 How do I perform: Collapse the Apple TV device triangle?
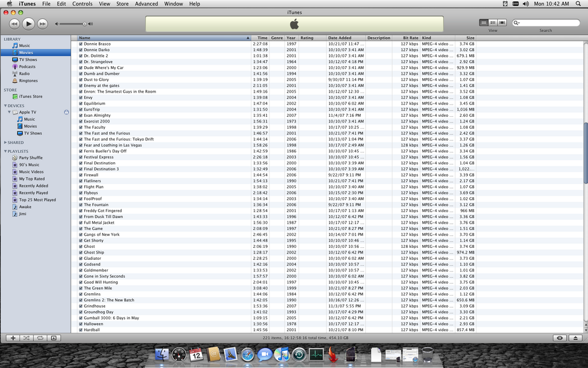(9, 112)
